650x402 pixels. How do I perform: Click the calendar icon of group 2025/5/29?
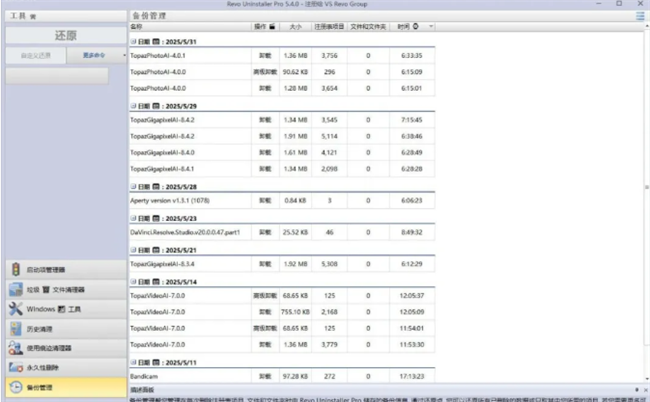[156, 106]
